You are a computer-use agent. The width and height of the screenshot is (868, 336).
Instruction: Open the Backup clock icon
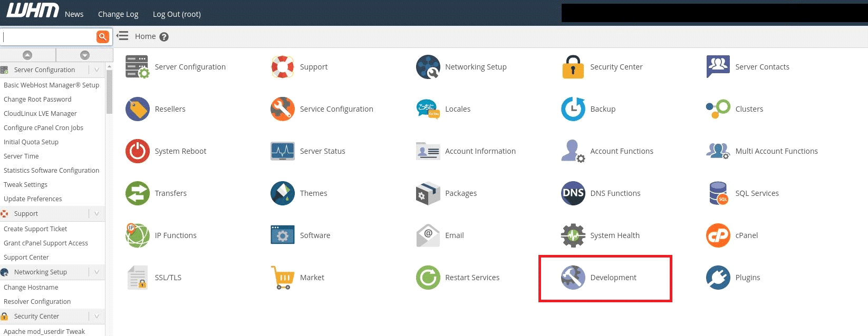[x=573, y=109]
